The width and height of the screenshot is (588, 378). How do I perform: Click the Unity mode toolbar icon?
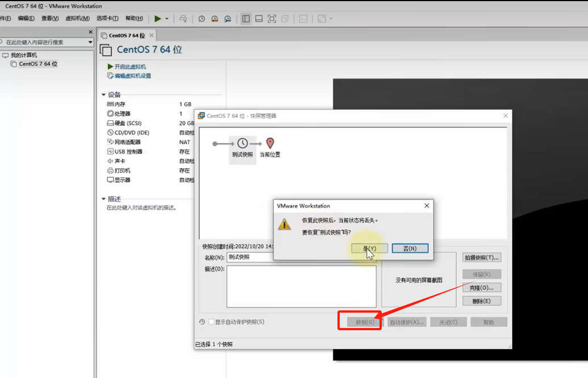tap(285, 19)
